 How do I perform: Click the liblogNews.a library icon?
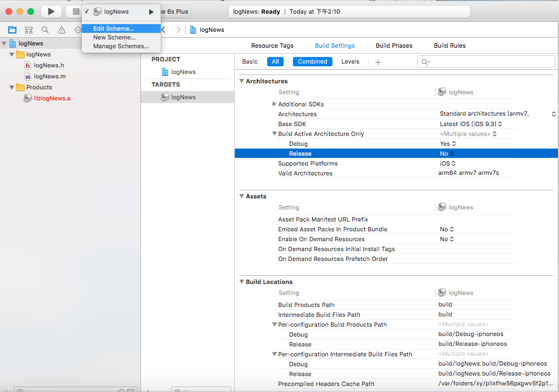(28, 98)
